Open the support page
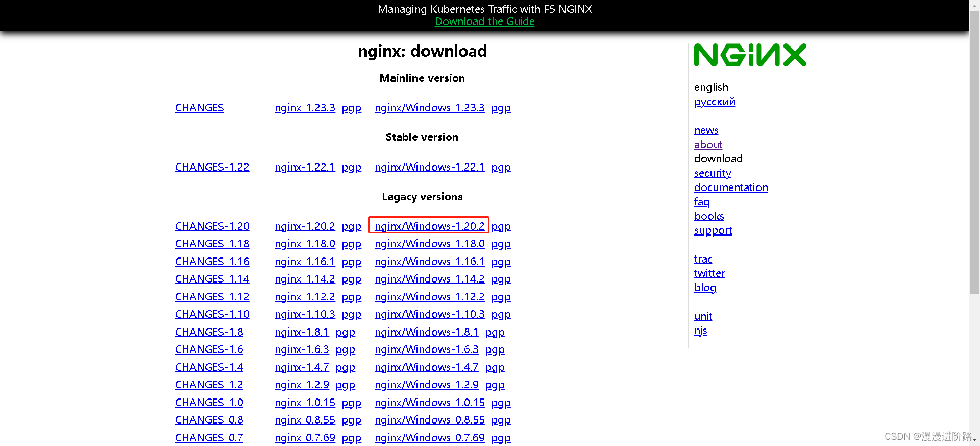Image resolution: width=980 pixels, height=446 pixels. [713, 230]
